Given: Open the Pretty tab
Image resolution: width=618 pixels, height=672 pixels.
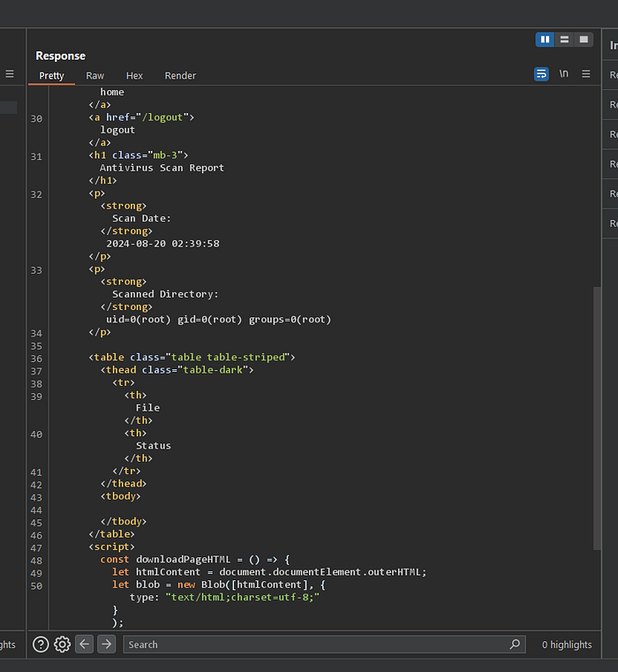Looking at the screenshot, I should click(x=52, y=76).
